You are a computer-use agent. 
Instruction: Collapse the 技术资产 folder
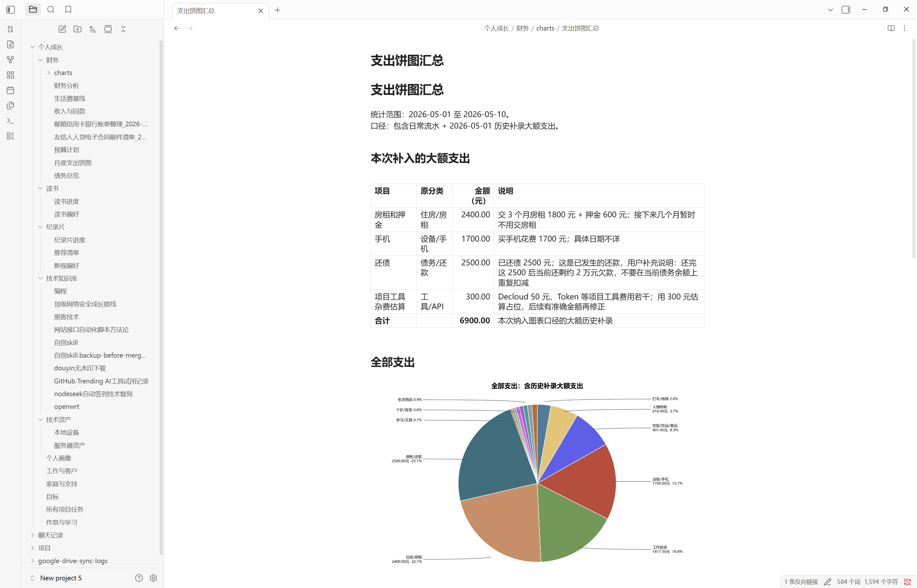tap(40, 420)
